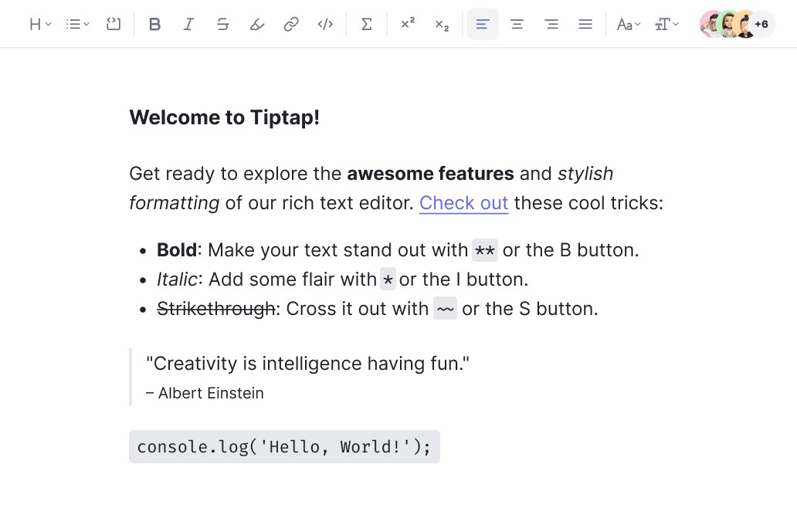The width and height of the screenshot is (797, 532).
Task: Follow the "Check out" hyperlink
Action: 463,203
